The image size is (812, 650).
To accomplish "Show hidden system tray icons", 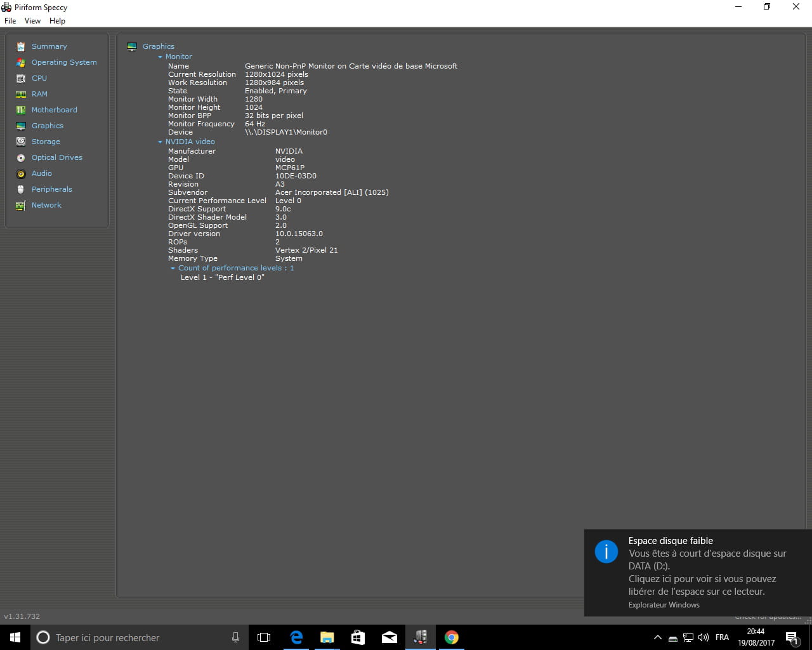I will (x=657, y=637).
